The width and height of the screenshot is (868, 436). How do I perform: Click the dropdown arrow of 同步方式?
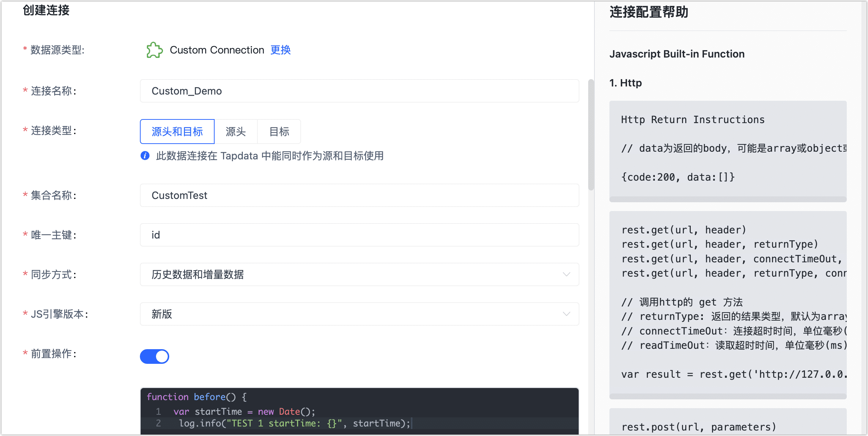pyautogui.click(x=566, y=274)
